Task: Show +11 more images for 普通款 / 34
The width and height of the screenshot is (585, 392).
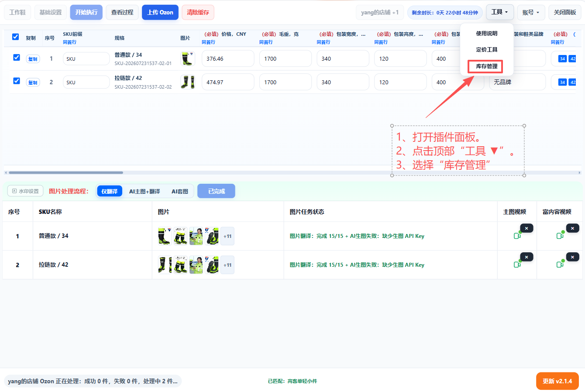Action: tap(227, 236)
